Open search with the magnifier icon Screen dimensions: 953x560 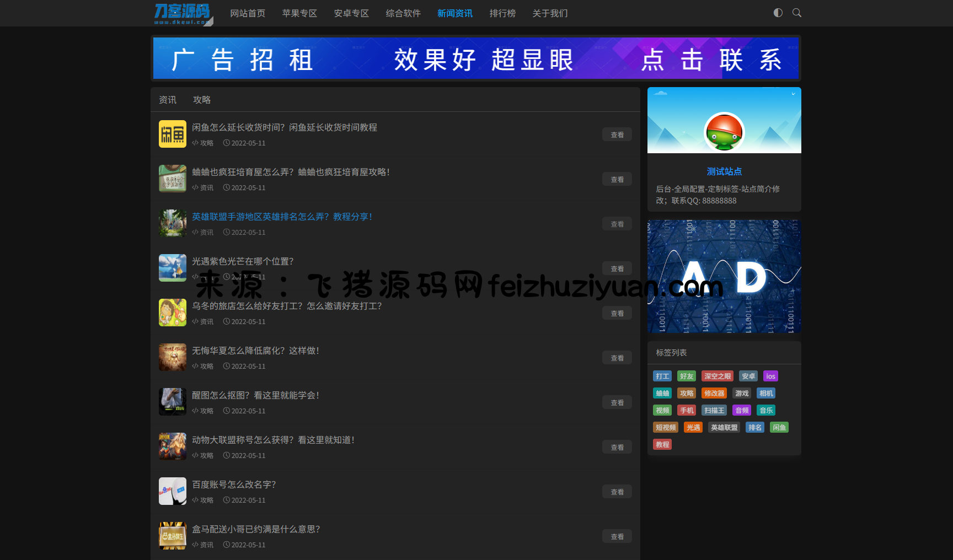tap(796, 13)
